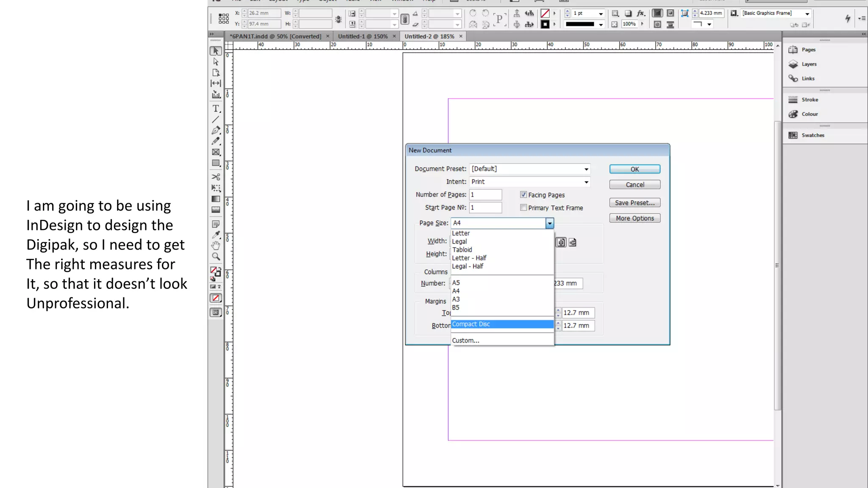Select the Hand tool

[x=216, y=245]
